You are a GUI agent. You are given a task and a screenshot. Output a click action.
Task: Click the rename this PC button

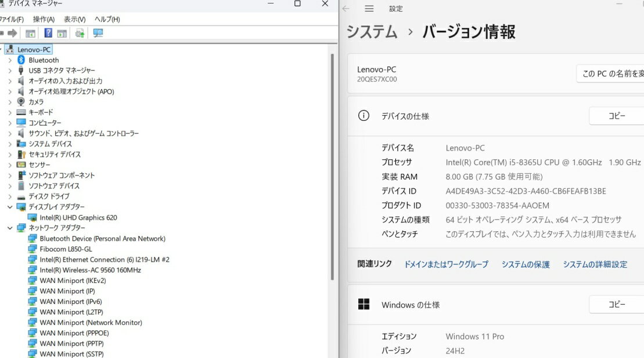(610, 74)
